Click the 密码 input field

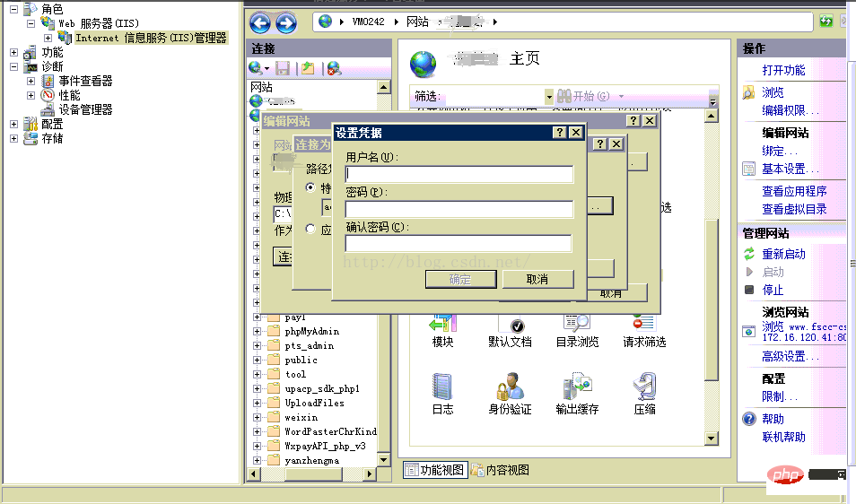(x=459, y=209)
